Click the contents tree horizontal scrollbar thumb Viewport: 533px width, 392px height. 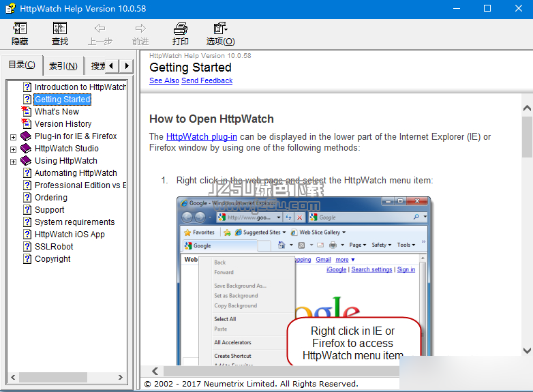tap(53, 377)
